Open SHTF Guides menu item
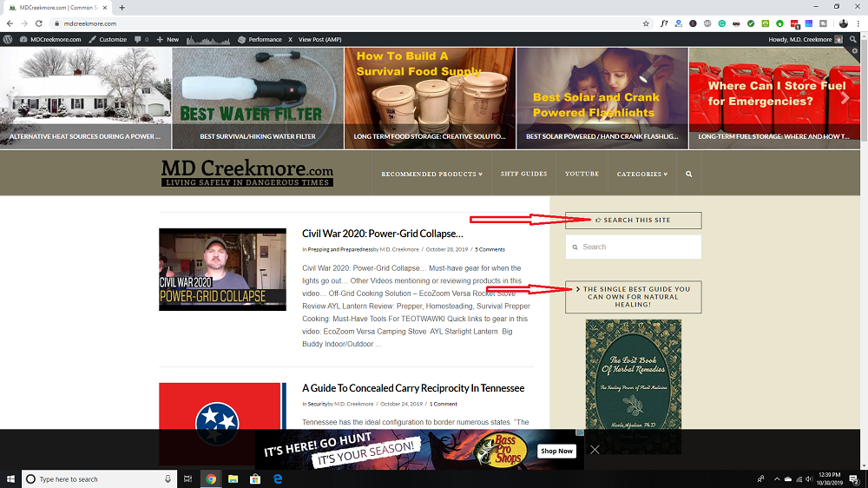 (x=523, y=174)
